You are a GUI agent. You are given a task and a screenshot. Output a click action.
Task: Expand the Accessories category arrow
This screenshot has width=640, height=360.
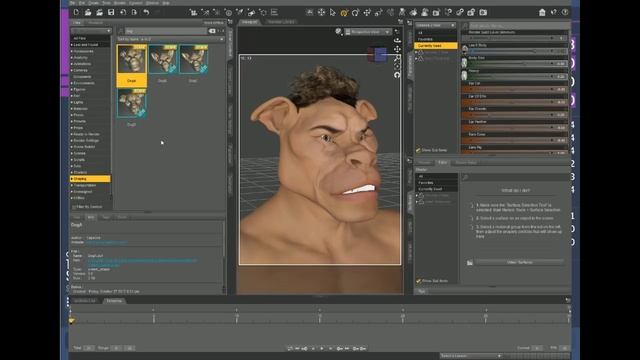tap(72, 51)
